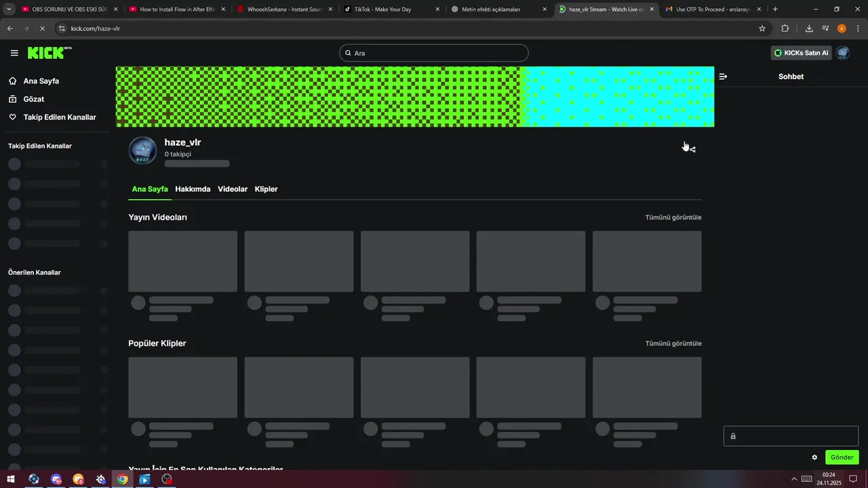868x488 pixels.
Task: Open the Kick hamburger sidebar menu
Action: (14, 53)
